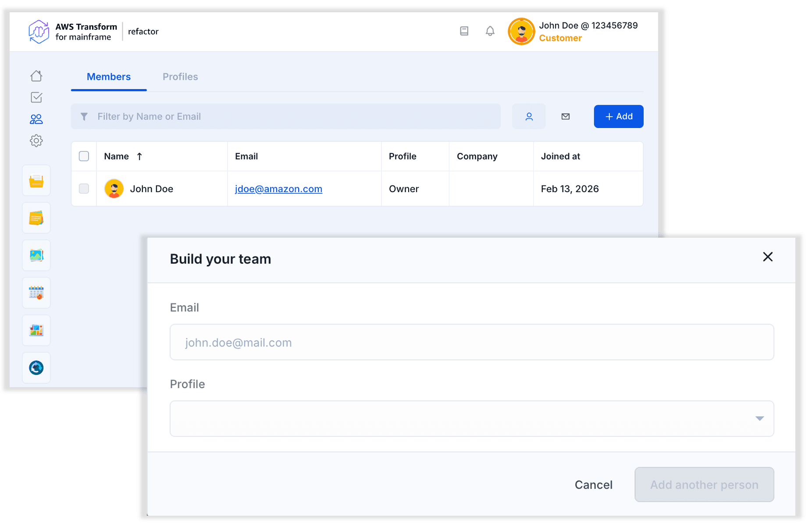Screen dimensions: 812x528
Task: Select the John Doe row checkbox
Action: coord(84,189)
